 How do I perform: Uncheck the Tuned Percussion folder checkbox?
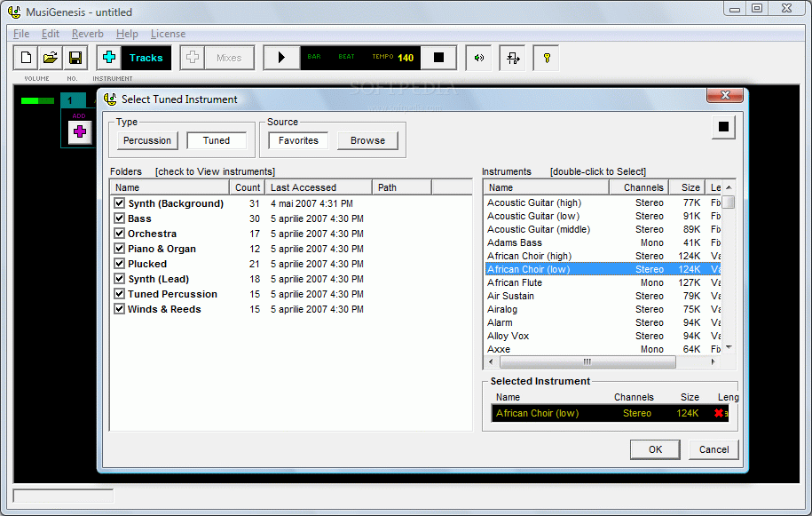[120, 293]
